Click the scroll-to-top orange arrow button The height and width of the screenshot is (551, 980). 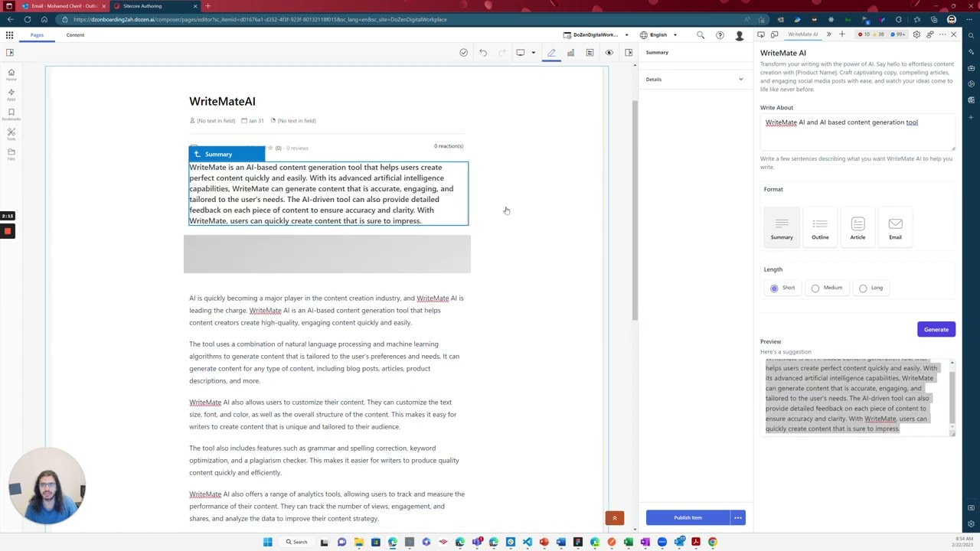tap(614, 519)
